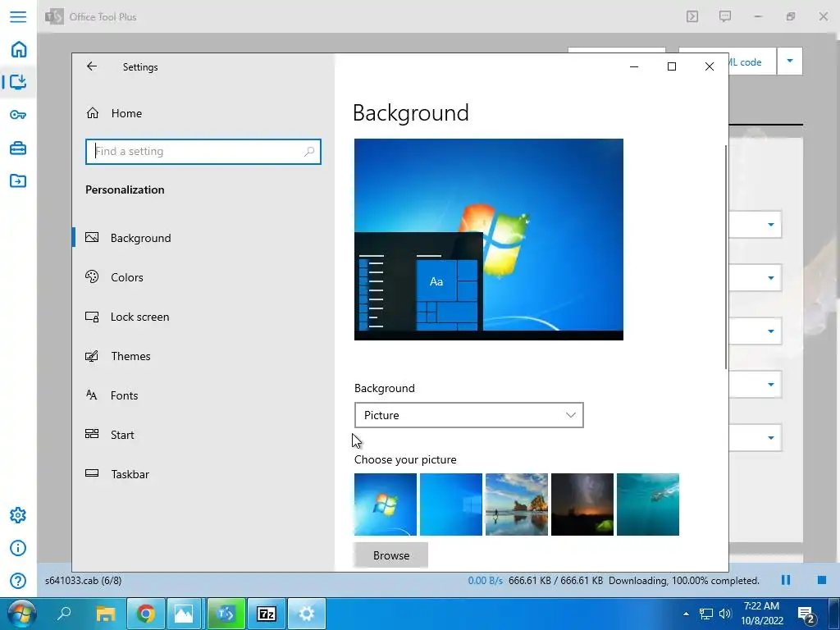Open Photos app from taskbar
This screenshot has width=840, height=630.
tap(184, 614)
